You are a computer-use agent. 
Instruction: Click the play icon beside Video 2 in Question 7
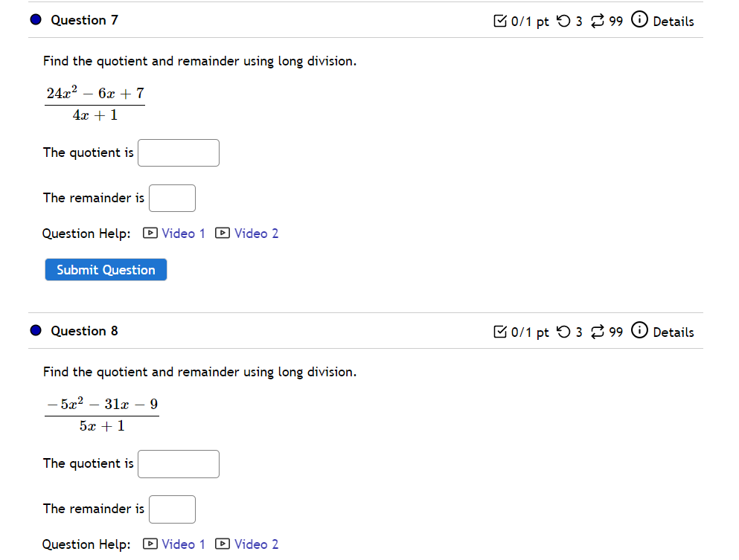(223, 233)
